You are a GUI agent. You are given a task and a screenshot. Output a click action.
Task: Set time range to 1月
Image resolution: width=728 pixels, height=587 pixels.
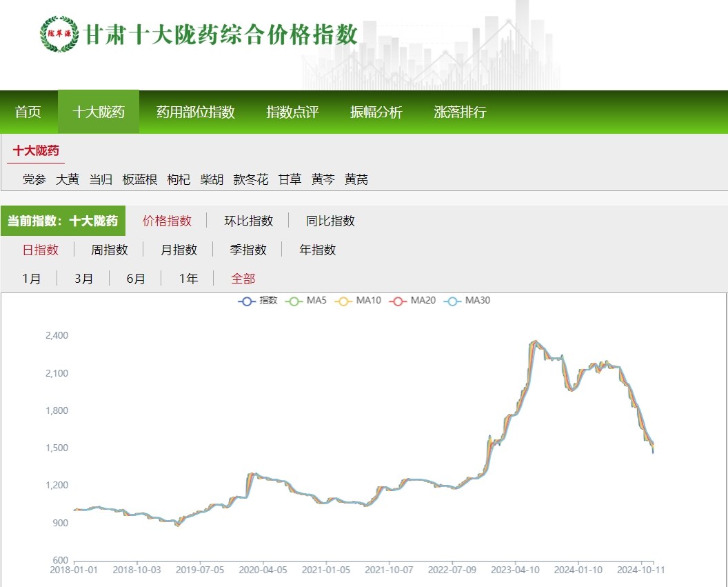(32, 279)
